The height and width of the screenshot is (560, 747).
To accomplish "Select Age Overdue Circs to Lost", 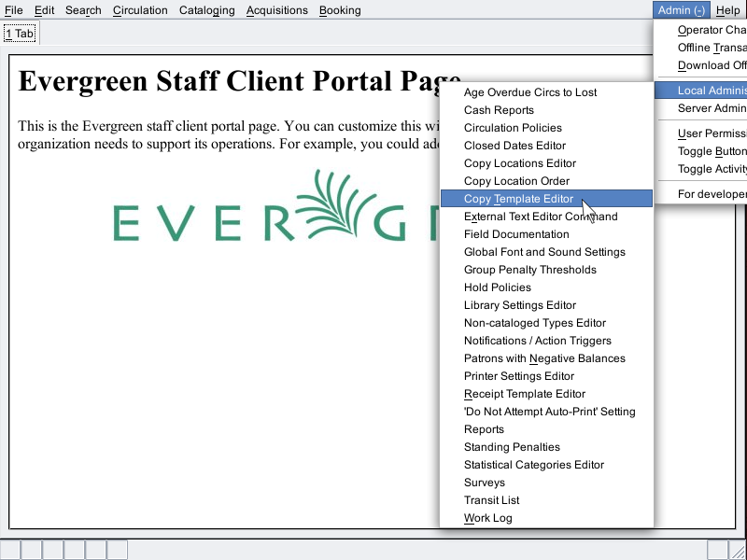I will click(x=546, y=92).
